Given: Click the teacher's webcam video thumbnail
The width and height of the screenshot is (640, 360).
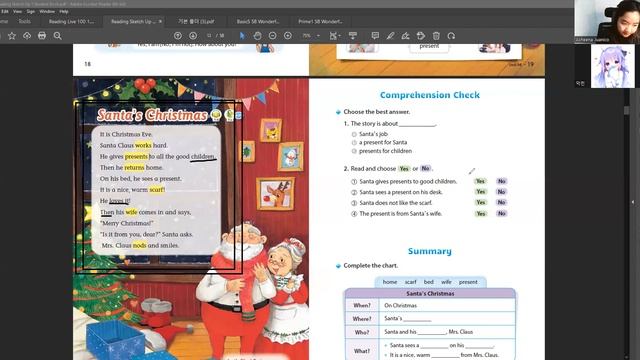Looking at the screenshot, I should tap(607, 21).
